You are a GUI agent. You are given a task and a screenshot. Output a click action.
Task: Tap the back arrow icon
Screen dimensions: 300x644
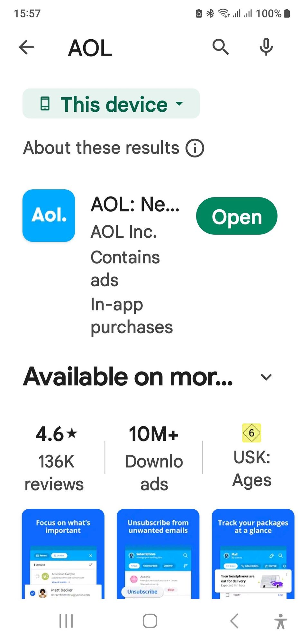pyautogui.click(x=26, y=48)
